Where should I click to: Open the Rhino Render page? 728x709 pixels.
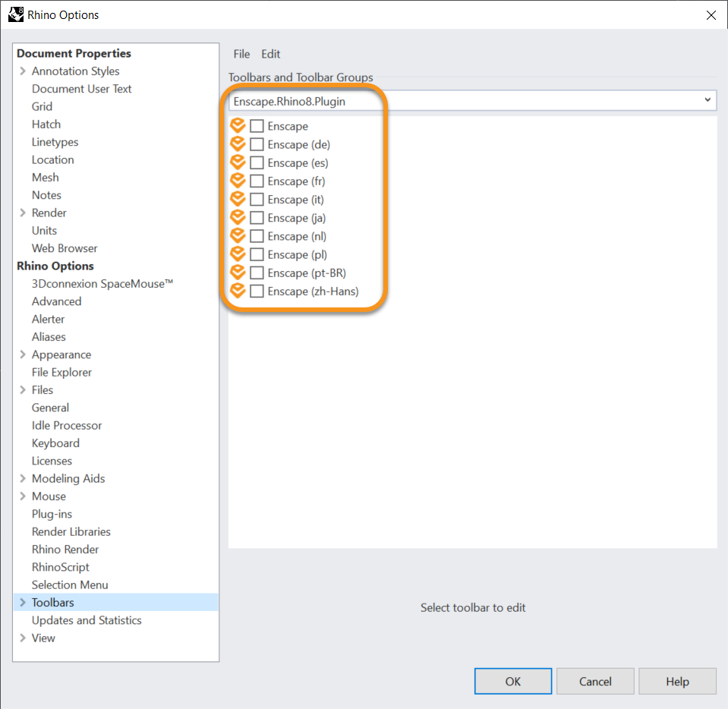(x=65, y=550)
